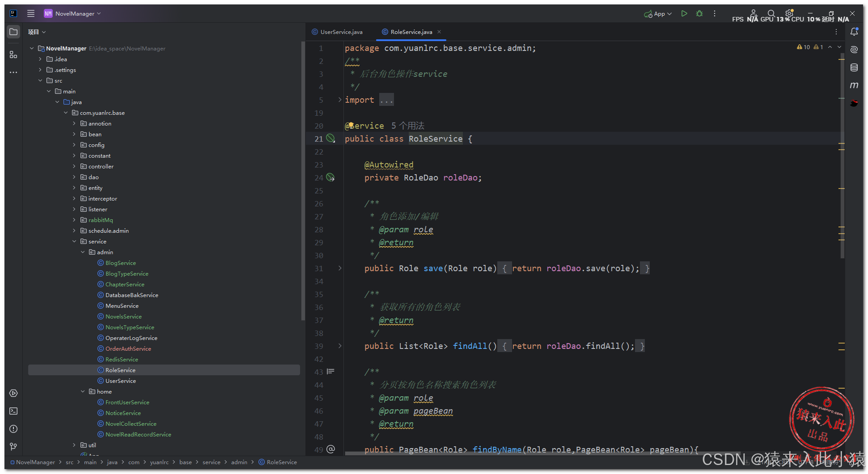Open Search Everywhere magnifier
The image size is (868, 474).
[771, 13]
